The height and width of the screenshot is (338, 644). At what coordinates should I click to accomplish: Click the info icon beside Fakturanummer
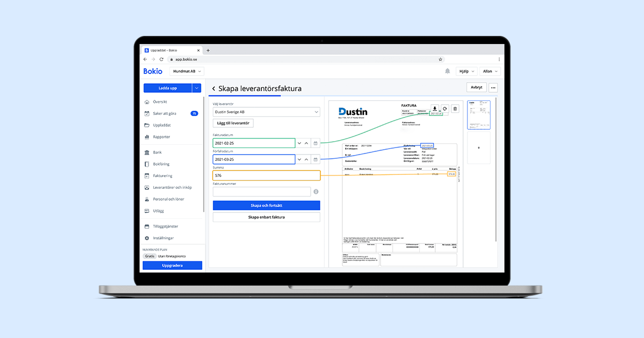[x=316, y=192]
